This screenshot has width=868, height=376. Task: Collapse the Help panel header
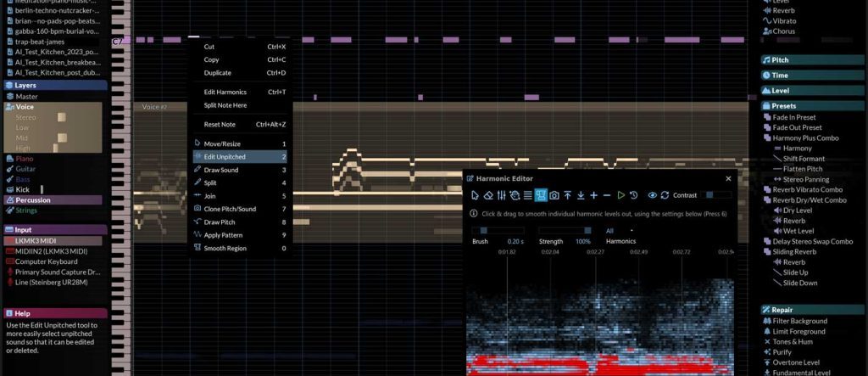click(x=55, y=313)
